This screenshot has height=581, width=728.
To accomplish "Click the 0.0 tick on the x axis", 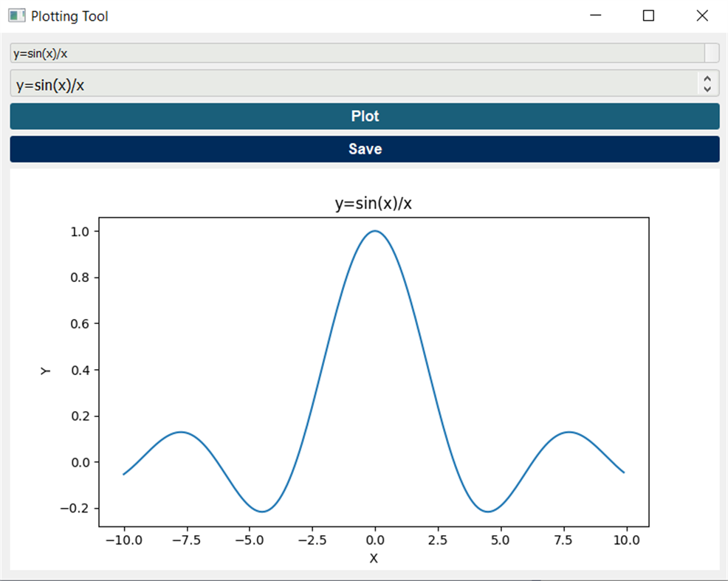I will (x=375, y=540).
